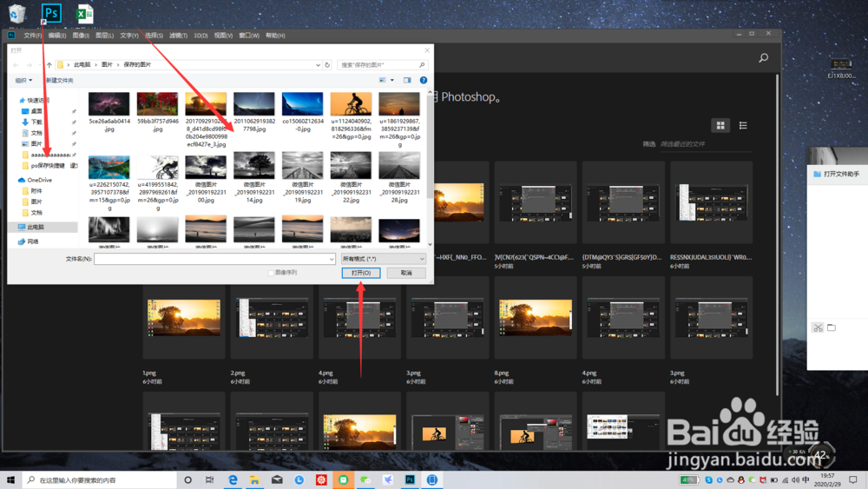This screenshot has width=868, height=489.
Task: Launch Microsoft Edge from the taskbar
Action: pyautogui.click(x=233, y=480)
